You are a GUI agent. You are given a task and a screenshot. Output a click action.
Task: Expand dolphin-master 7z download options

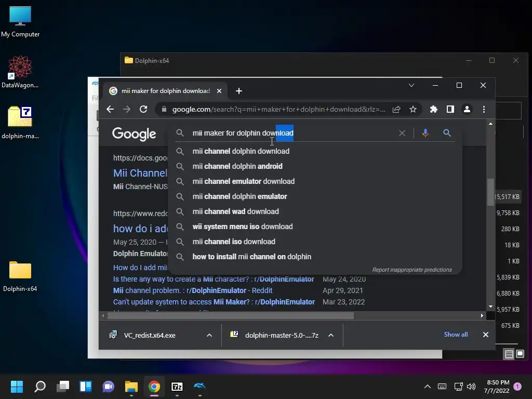331,335
